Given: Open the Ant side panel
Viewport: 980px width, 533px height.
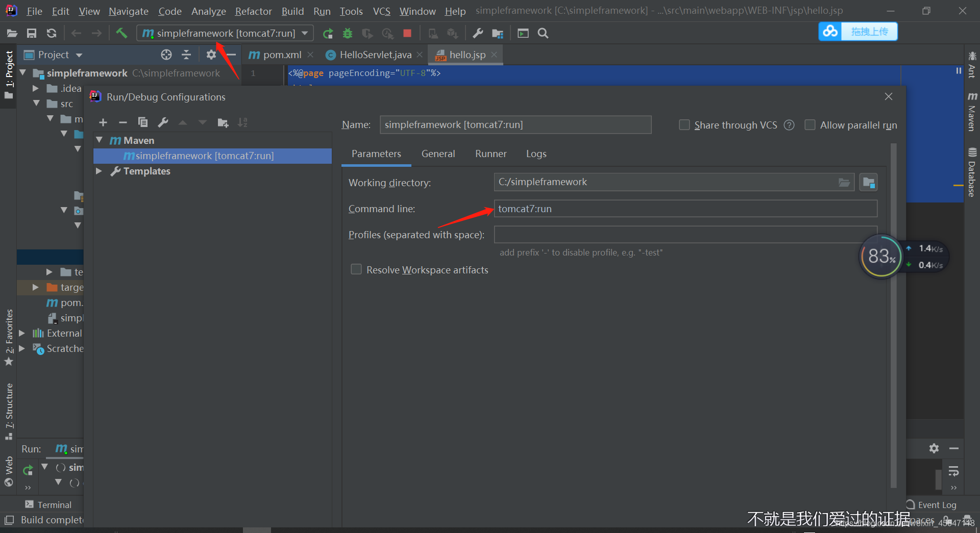Looking at the screenshot, I should [x=972, y=64].
